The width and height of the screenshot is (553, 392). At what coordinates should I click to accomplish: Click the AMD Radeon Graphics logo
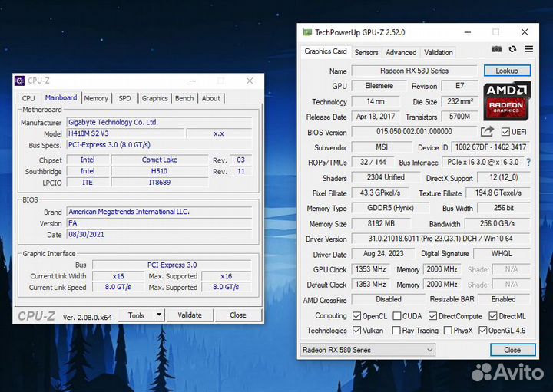pyautogui.click(x=507, y=100)
